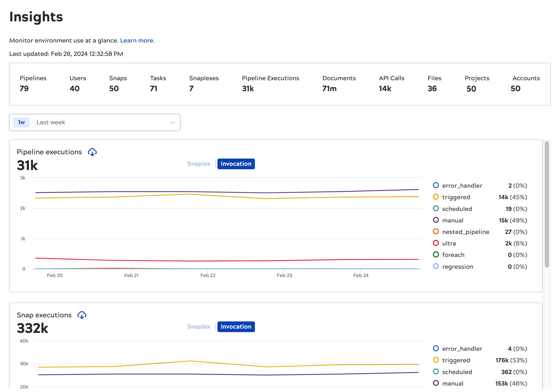Switch the Pipeline executions chart to the Snaplex view
556x392 pixels.
pos(199,164)
